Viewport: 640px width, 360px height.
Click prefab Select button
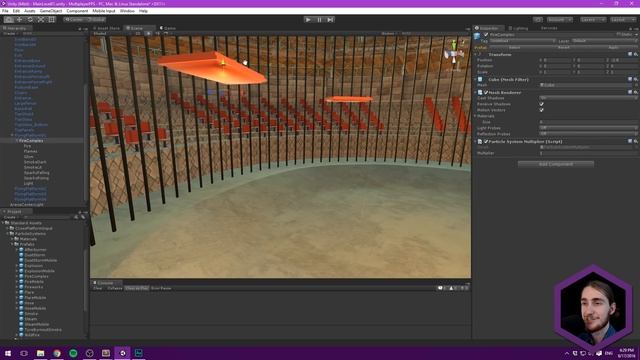coord(514,47)
